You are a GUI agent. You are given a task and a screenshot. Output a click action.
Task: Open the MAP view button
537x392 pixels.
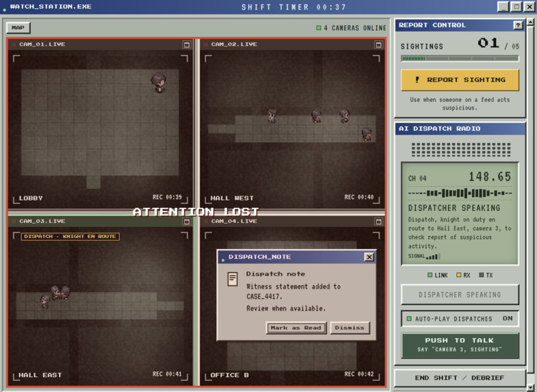(x=18, y=28)
